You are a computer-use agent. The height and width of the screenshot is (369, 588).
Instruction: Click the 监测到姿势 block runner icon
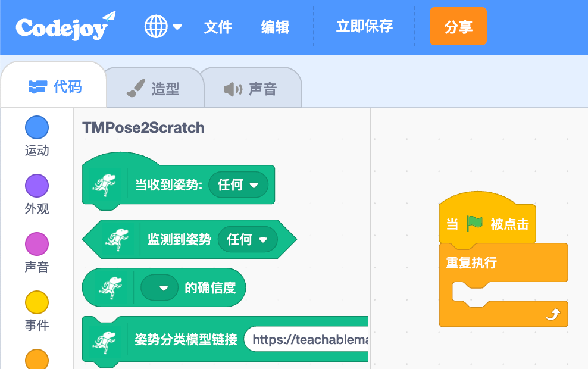point(117,239)
